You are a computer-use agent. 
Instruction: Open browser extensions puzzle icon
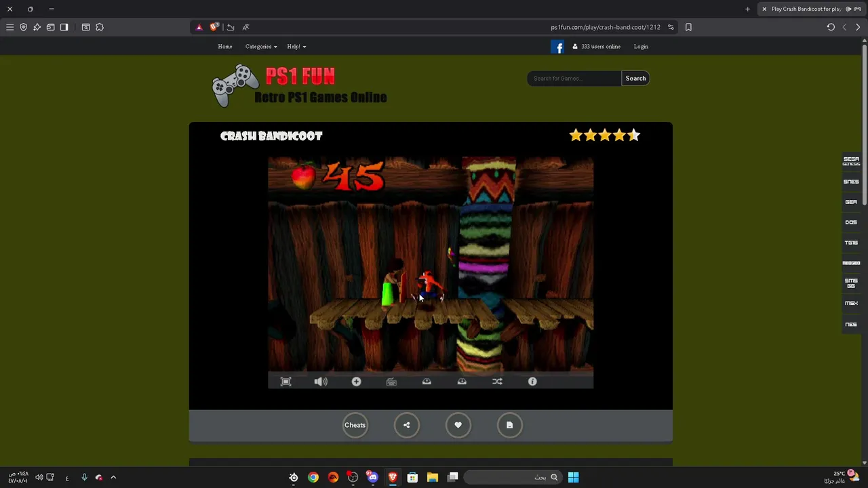pyautogui.click(x=100, y=27)
